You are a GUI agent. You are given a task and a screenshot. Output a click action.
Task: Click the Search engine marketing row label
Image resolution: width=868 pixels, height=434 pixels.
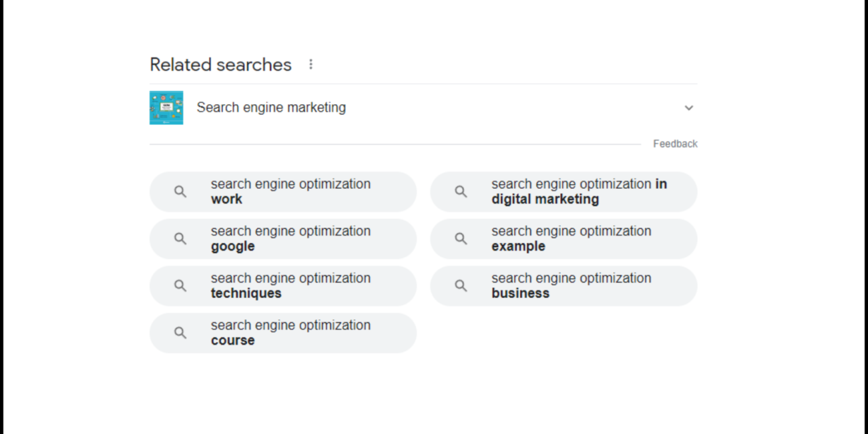pyautogui.click(x=271, y=107)
